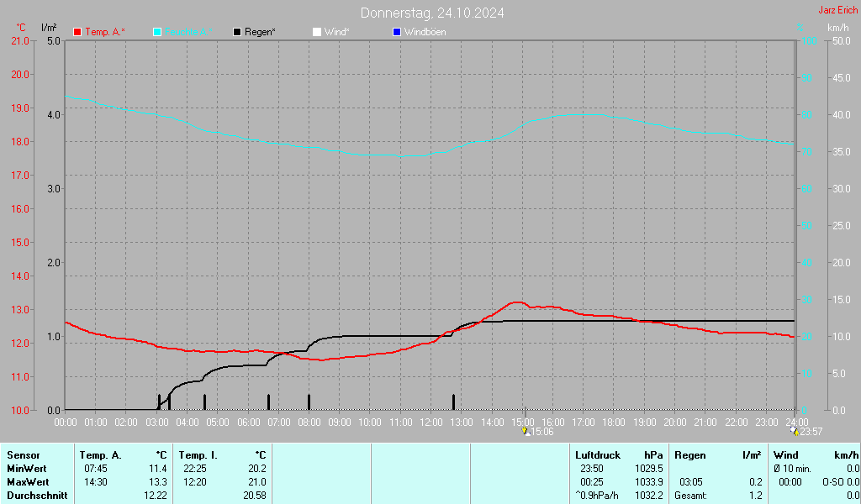This screenshot has height=504, width=861.
Task: Click the sun marker icon at 15:06
Action: pyautogui.click(x=526, y=432)
